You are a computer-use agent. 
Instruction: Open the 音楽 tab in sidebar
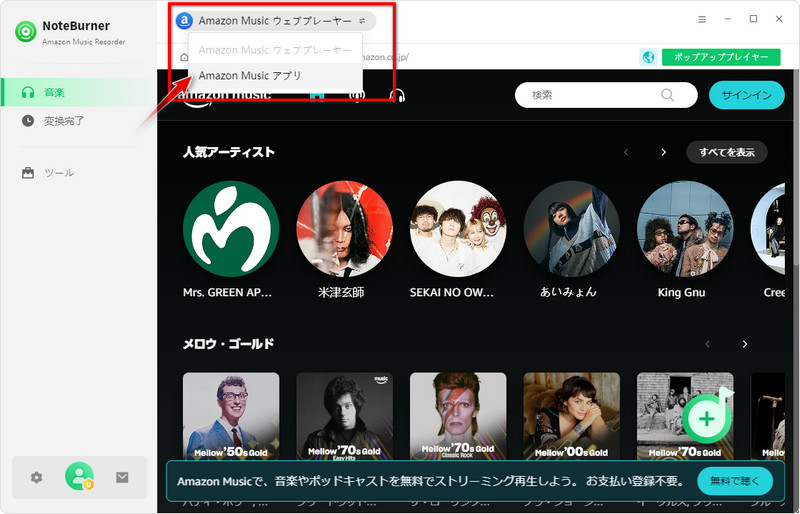click(x=79, y=92)
